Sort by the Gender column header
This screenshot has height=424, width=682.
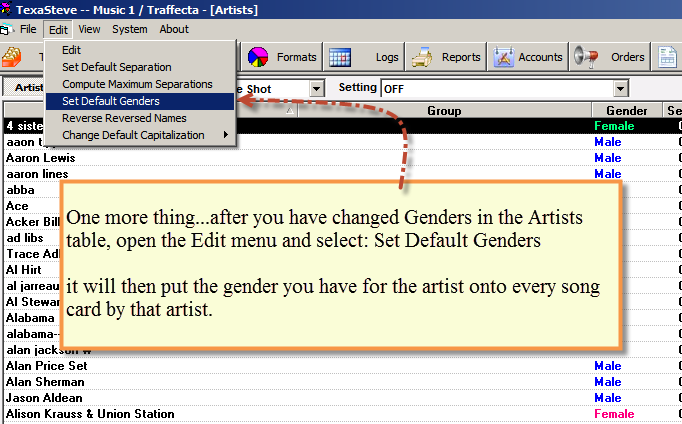[x=626, y=110]
